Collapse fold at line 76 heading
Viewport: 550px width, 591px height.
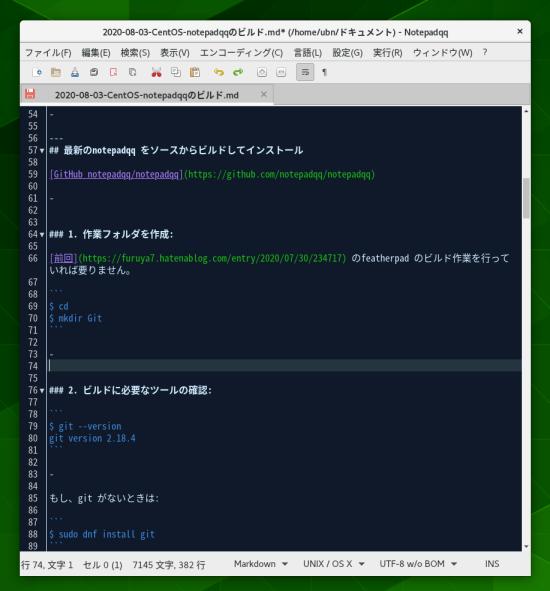tap(42, 390)
